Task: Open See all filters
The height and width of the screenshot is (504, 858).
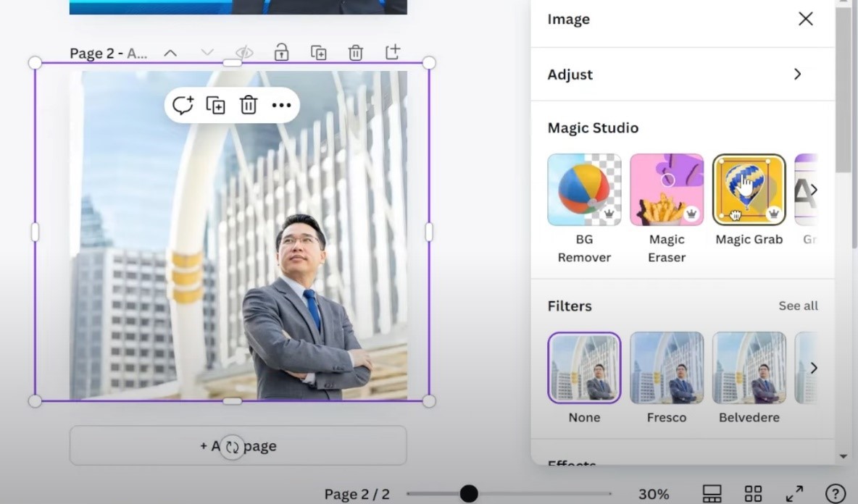Action: coord(798,306)
